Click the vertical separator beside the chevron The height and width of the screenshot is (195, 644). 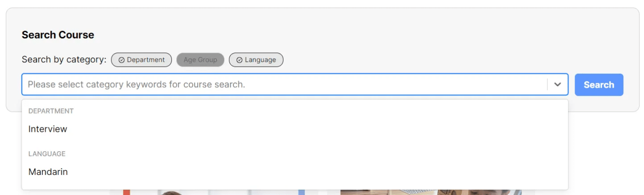click(547, 85)
